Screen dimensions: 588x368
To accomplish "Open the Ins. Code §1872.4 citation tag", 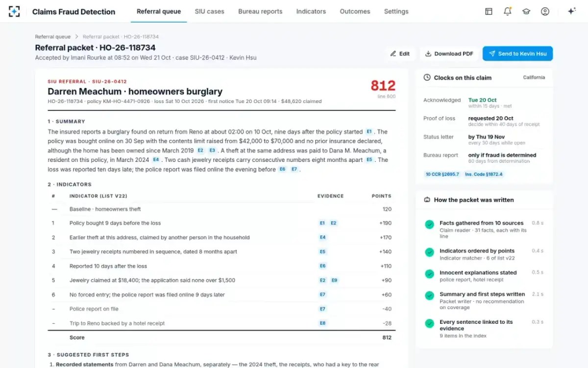I will 484,174.
